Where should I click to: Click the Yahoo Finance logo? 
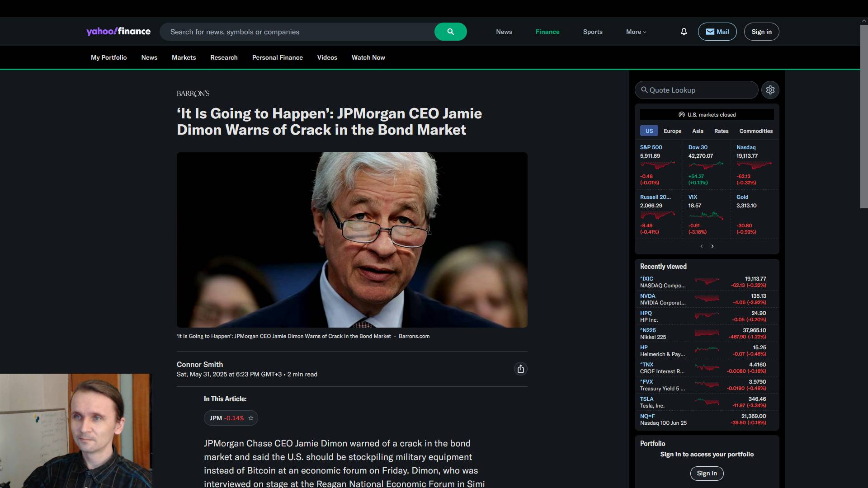pyautogui.click(x=118, y=32)
